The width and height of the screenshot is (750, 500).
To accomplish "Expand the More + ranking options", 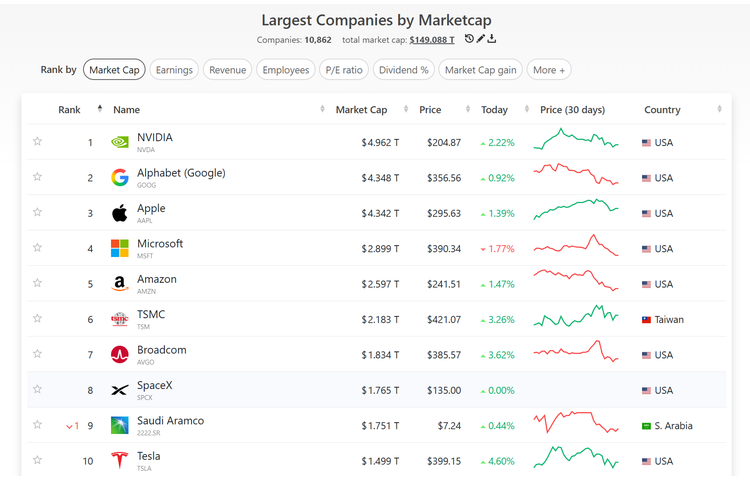I will (x=549, y=70).
